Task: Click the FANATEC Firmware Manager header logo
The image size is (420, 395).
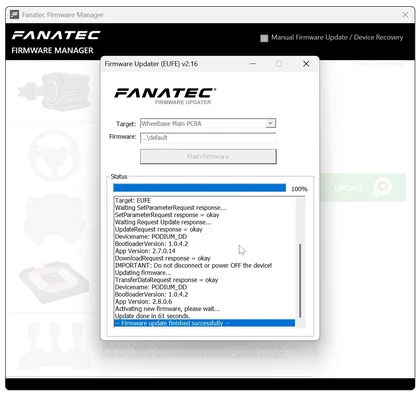Action: [56, 42]
